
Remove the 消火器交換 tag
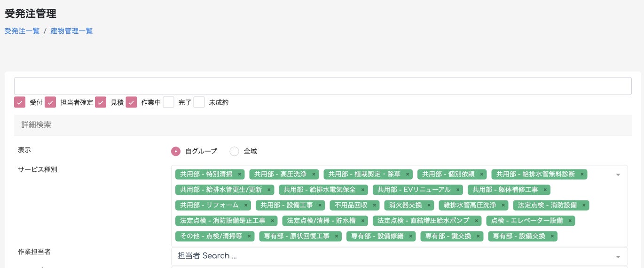pos(429,205)
